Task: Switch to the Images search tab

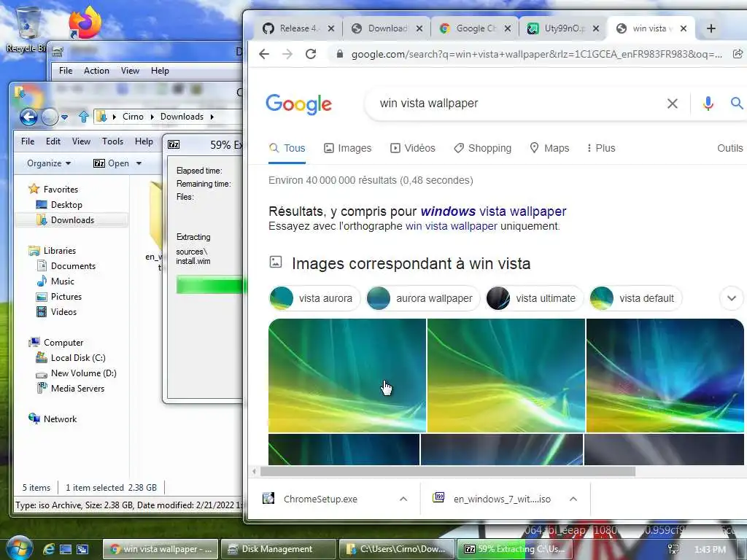Action: tap(348, 148)
